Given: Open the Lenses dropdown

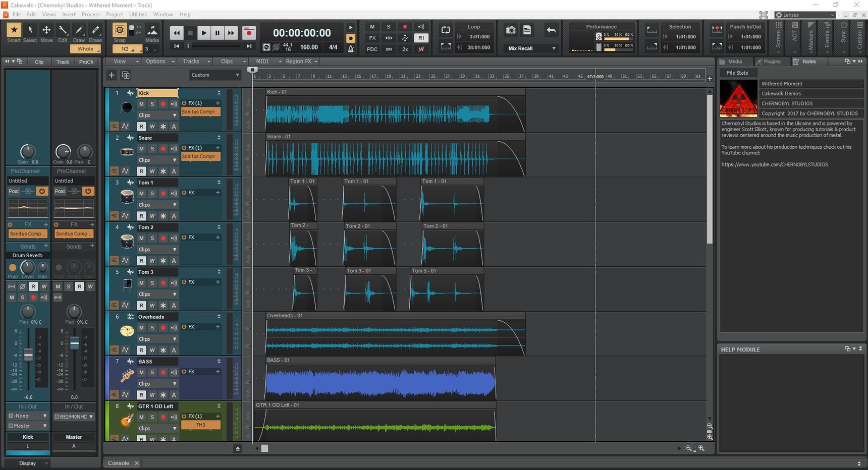Looking at the screenshot, I should coord(805,15).
